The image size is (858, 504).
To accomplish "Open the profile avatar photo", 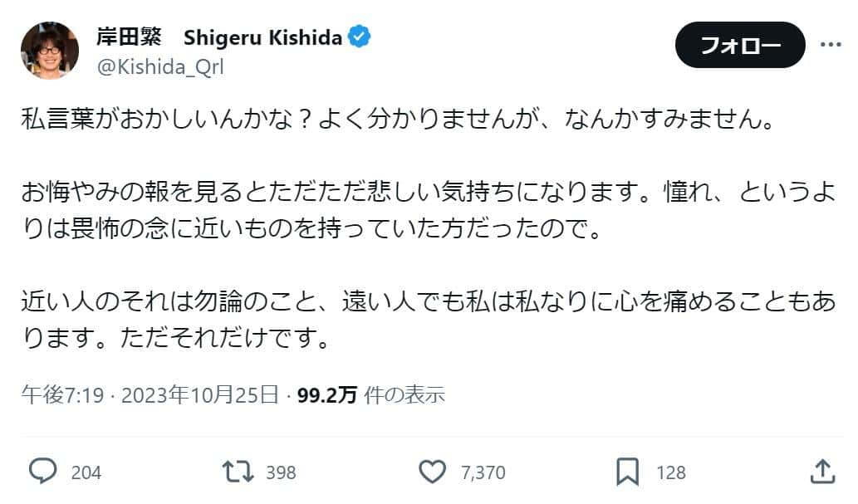I will tap(50, 51).
